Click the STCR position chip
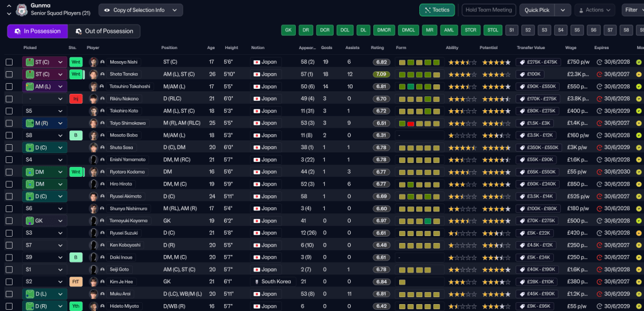Viewport: 644px width, 311px height. pos(470,30)
